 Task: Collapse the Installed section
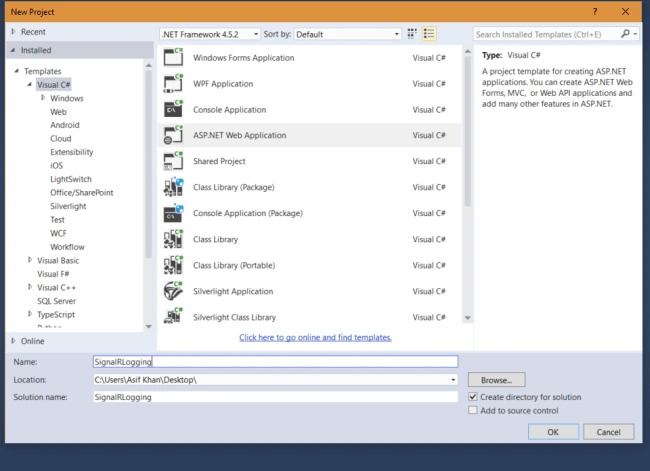[x=13, y=50]
